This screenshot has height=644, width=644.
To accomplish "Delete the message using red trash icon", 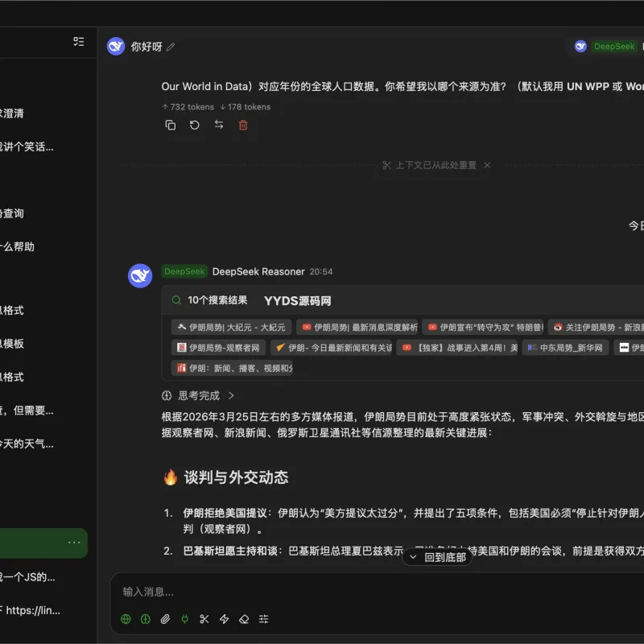I will pos(243,125).
